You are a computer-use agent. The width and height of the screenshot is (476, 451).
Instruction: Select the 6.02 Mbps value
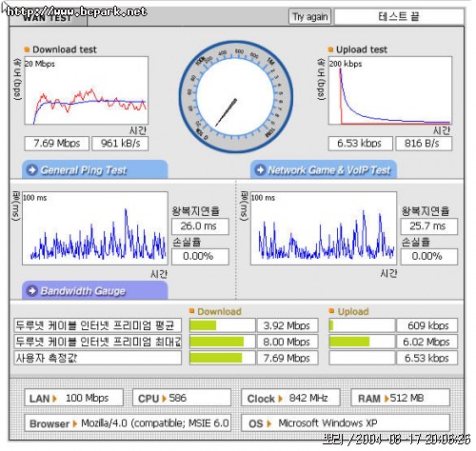(x=427, y=342)
